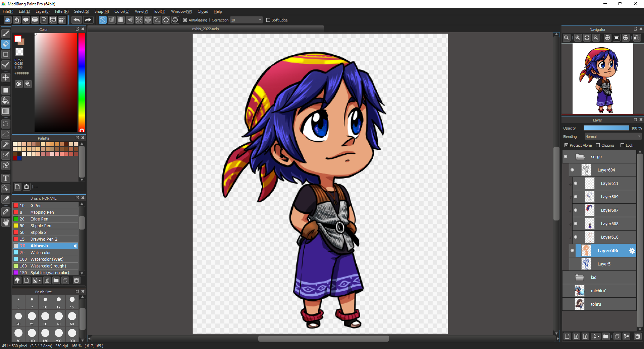Select the michiru' layer
The width and height of the screenshot is (644, 349).
(x=599, y=291)
